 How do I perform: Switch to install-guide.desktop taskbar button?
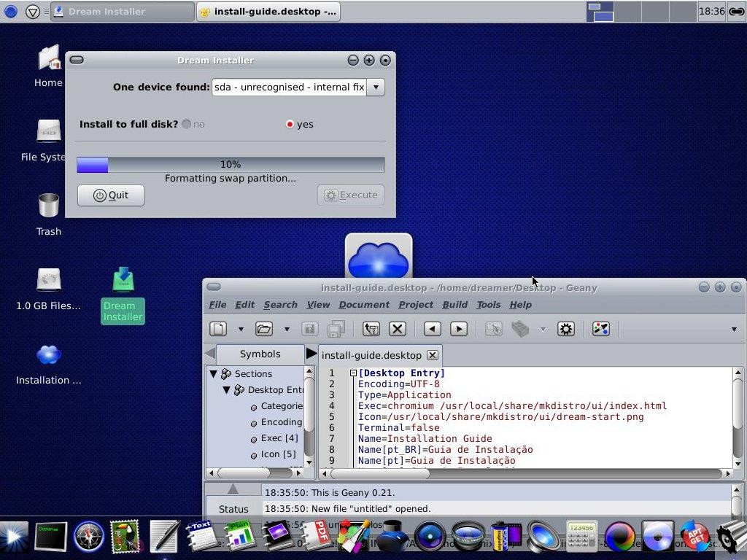tap(268, 12)
